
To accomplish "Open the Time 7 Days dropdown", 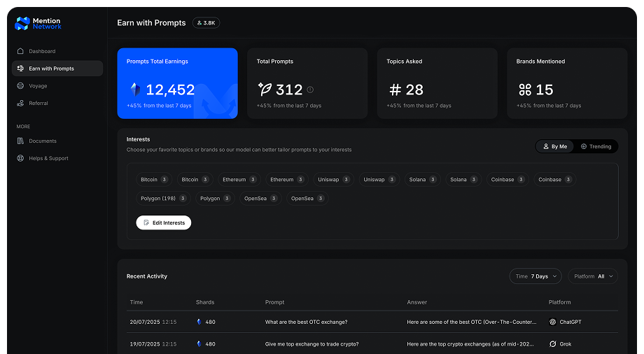I will point(535,276).
